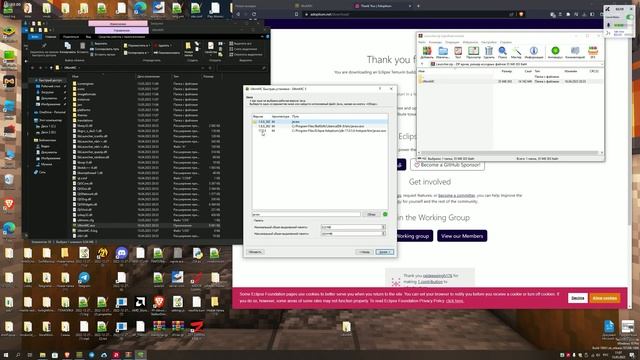Open File Explorer from the taskbar

click(x=42, y=355)
